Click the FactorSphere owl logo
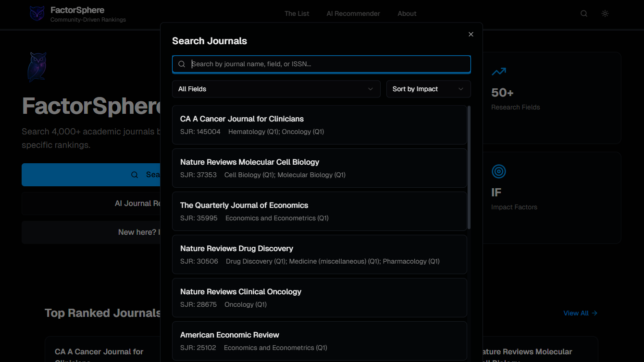Screen dimensions: 644x362 (37, 13)
